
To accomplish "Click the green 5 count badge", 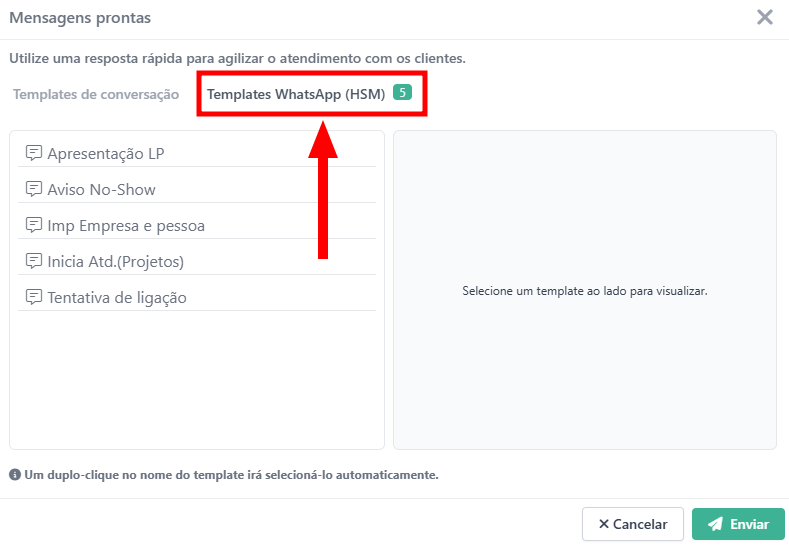I will point(402,93).
